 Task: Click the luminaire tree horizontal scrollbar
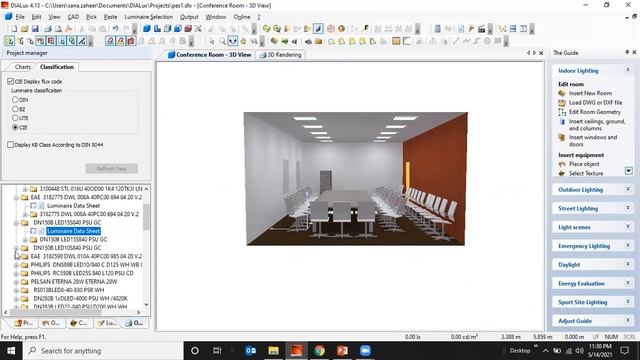point(55,312)
